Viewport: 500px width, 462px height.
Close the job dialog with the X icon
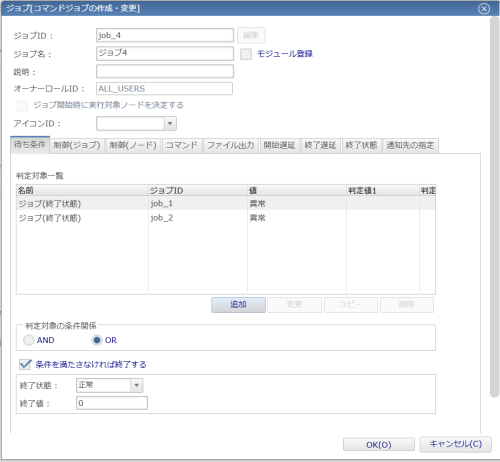[x=484, y=8]
